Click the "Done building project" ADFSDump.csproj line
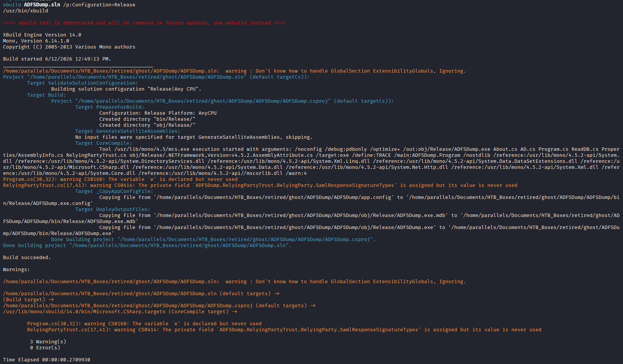This screenshot has height=364, width=623. (x=214, y=240)
